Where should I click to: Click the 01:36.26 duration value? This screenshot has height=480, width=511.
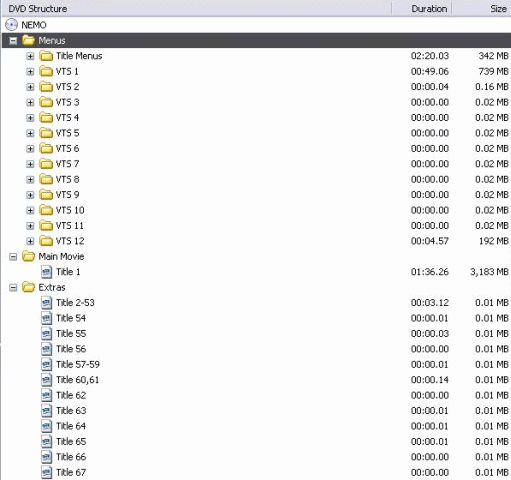tap(430, 272)
